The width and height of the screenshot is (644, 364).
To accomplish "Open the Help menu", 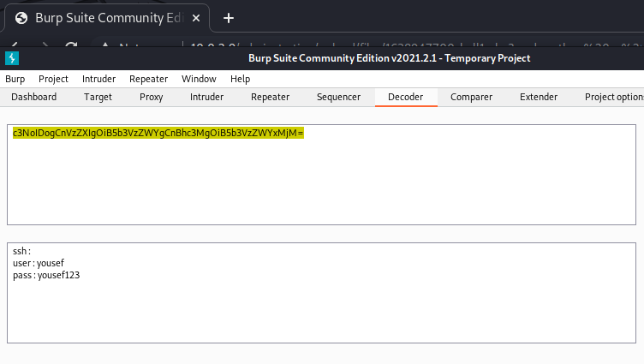I will coord(241,79).
